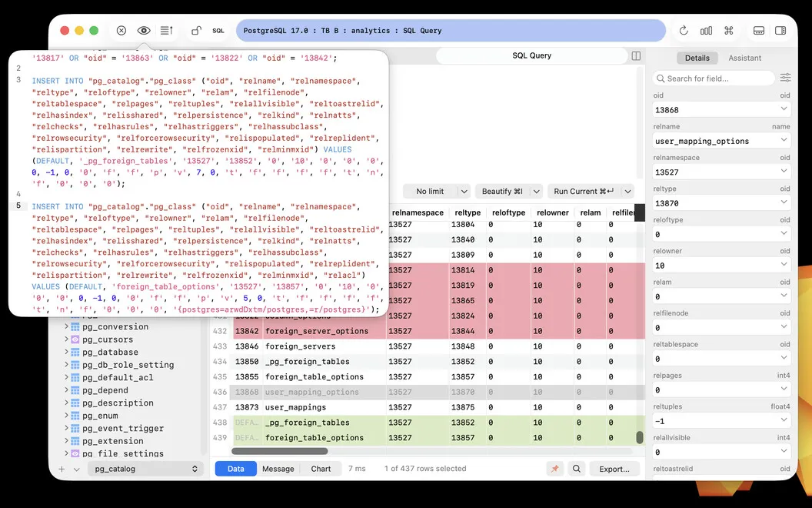The image size is (812, 508).
Task: Select the pg_enum table
Action: (x=100, y=415)
